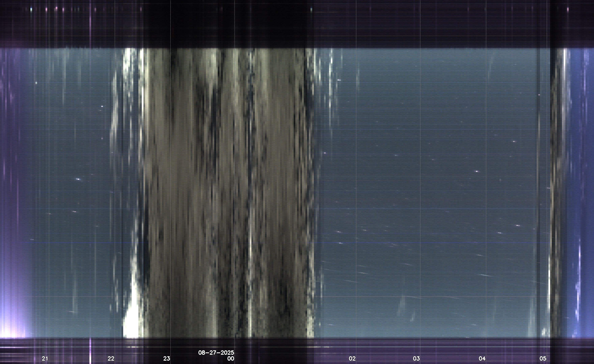Click the 03 hour label
The image size is (594, 364).
coord(416,358)
